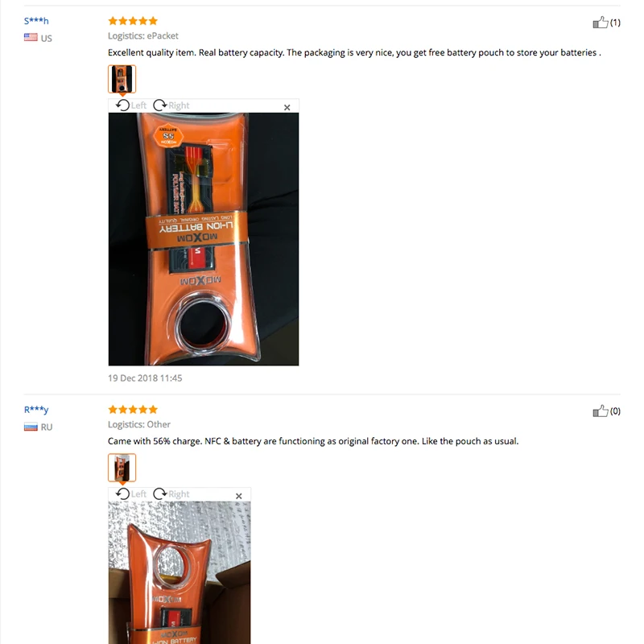Like R***y's review with thumbs-up icon
The image size is (644, 644).
[600, 411]
